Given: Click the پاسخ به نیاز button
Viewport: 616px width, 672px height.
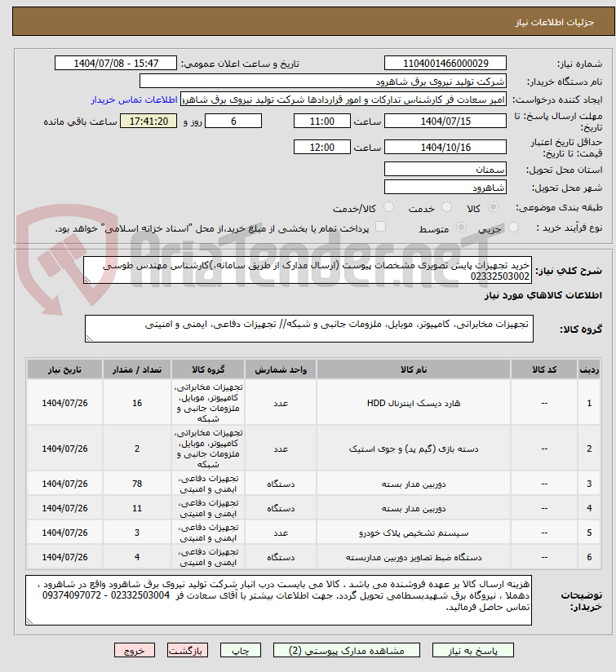Looking at the screenshot, I should point(473,651).
